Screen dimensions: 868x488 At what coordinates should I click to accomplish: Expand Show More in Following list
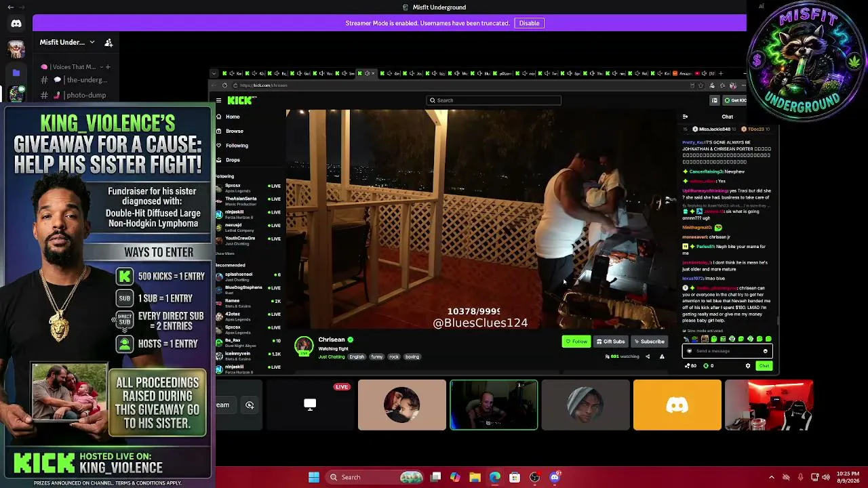(x=224, y=253)
